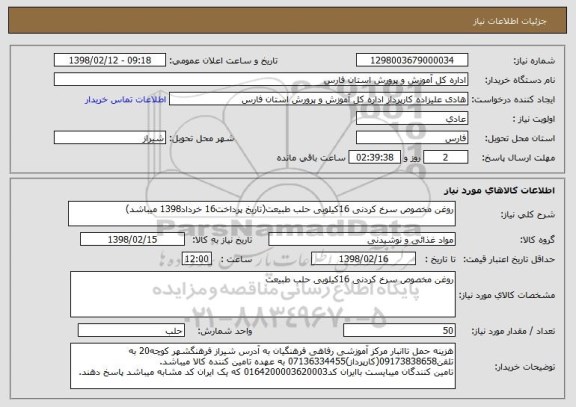Click the label مهلت ارسال پاسخ
This screenshot has height=407, width=576.
click(518, 158)
